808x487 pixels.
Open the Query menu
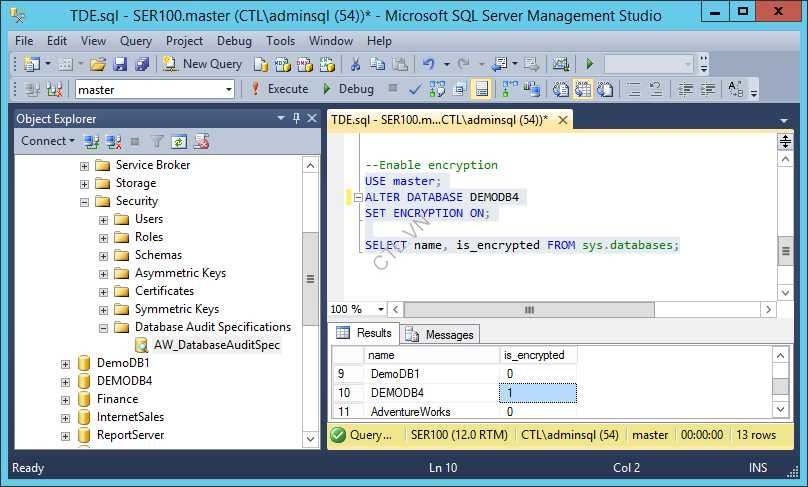point(136,41)
